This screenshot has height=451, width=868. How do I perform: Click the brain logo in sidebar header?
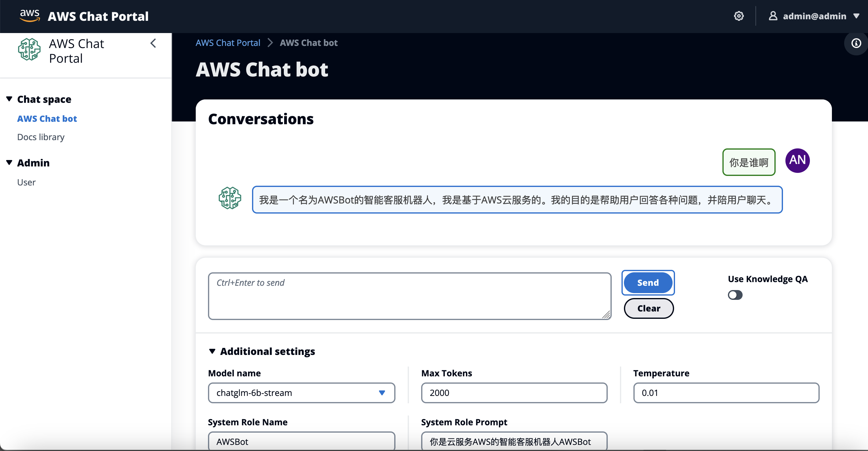pos(29,50)
